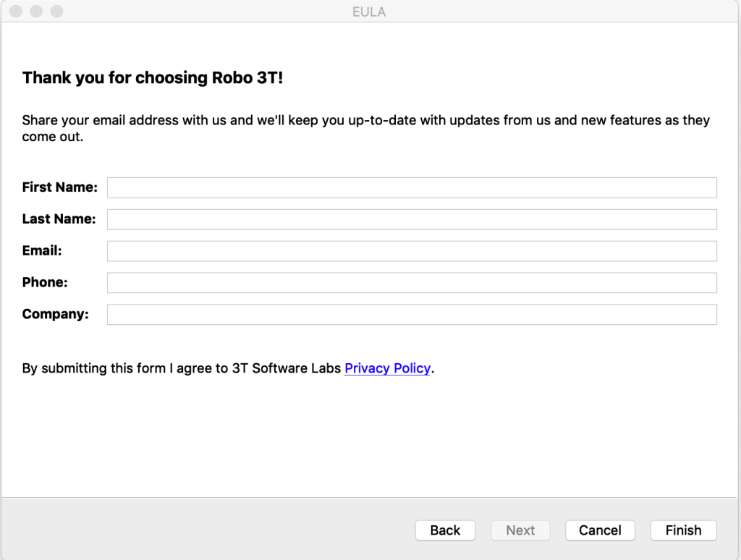Finish the Robo 3T setup
This screenshot has width=741, height=560.
point(683,530)
